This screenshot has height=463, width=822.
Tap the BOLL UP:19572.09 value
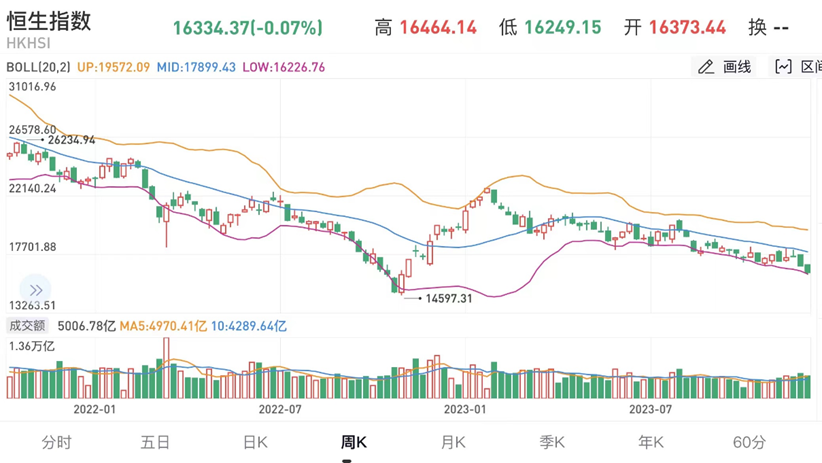[x=113, y=67]
